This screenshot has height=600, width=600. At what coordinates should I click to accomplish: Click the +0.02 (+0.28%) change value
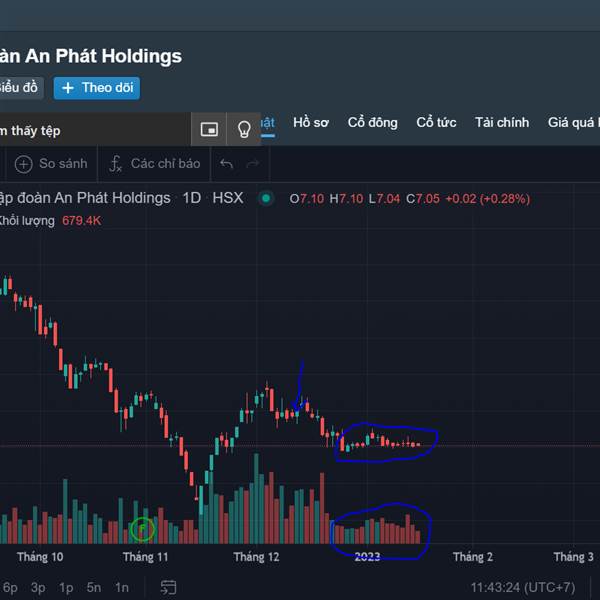(488, 199)
